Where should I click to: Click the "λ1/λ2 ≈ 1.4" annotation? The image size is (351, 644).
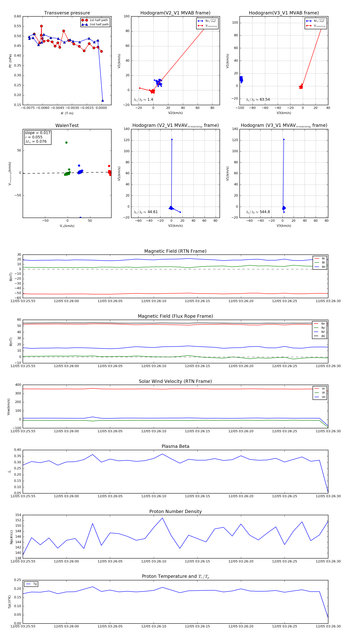[x=143, y=100]
